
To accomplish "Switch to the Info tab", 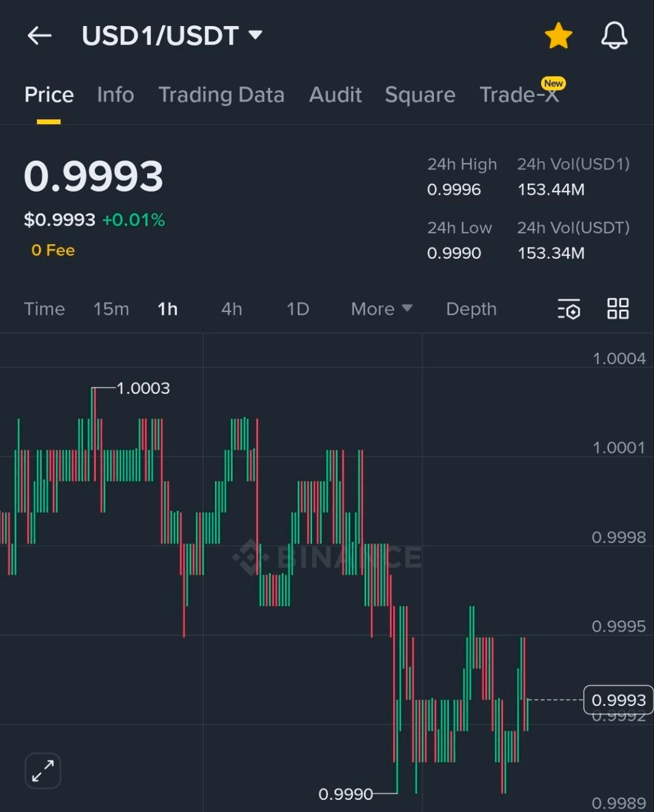I will click(115, 95).
